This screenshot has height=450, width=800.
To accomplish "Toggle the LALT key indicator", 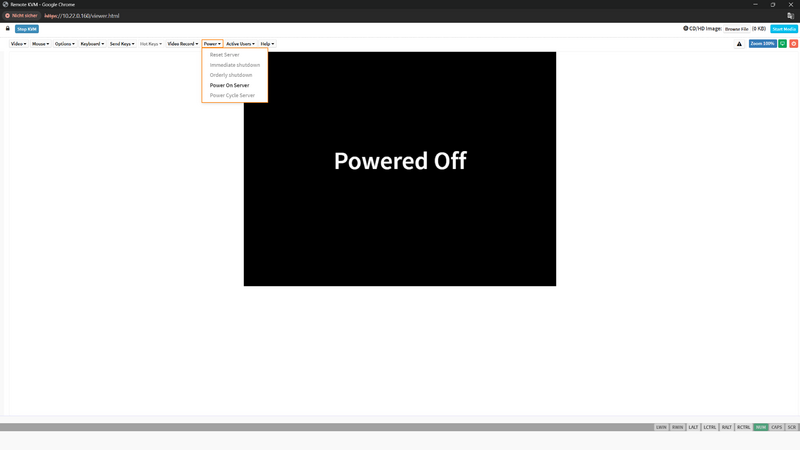I will pos(693,427).
